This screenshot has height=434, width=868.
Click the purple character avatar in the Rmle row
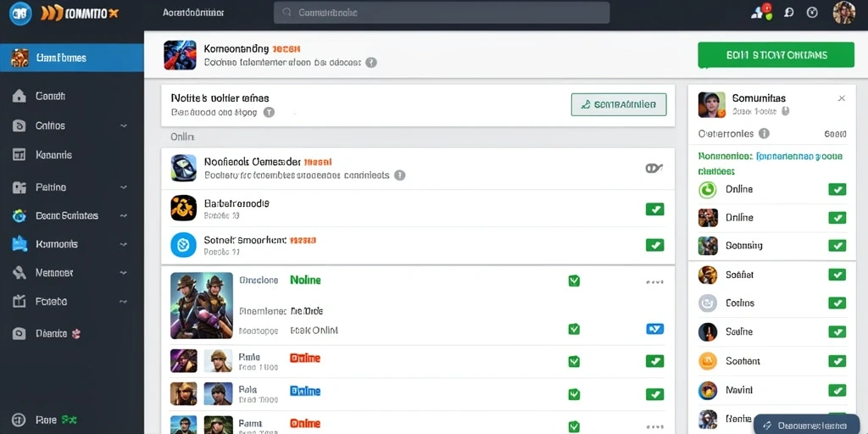[183, 361]
